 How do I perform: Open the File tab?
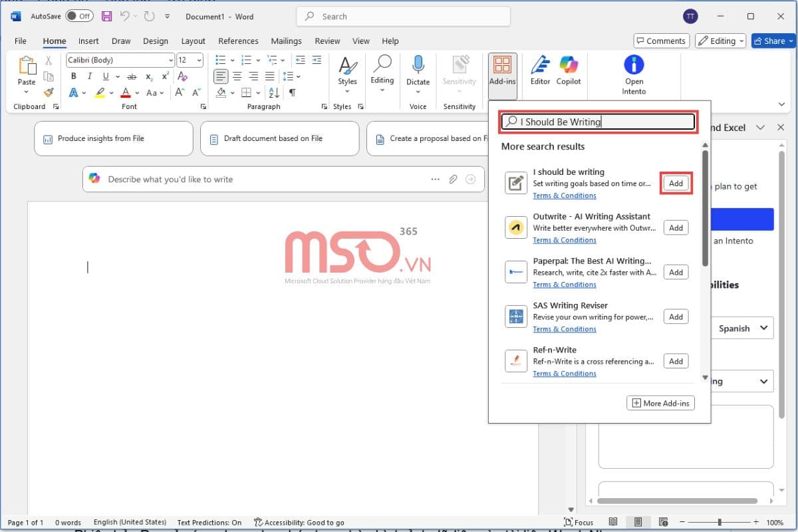coord(21,41)
